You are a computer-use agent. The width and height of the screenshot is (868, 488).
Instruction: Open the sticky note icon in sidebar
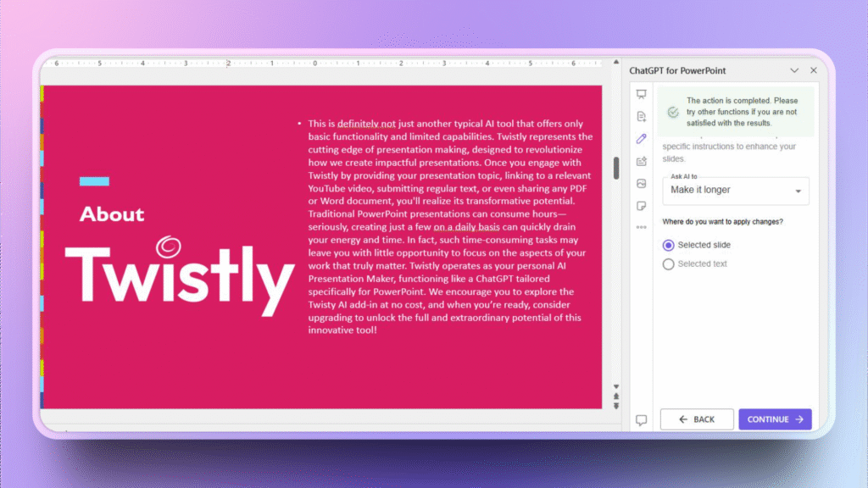(642, 206)
